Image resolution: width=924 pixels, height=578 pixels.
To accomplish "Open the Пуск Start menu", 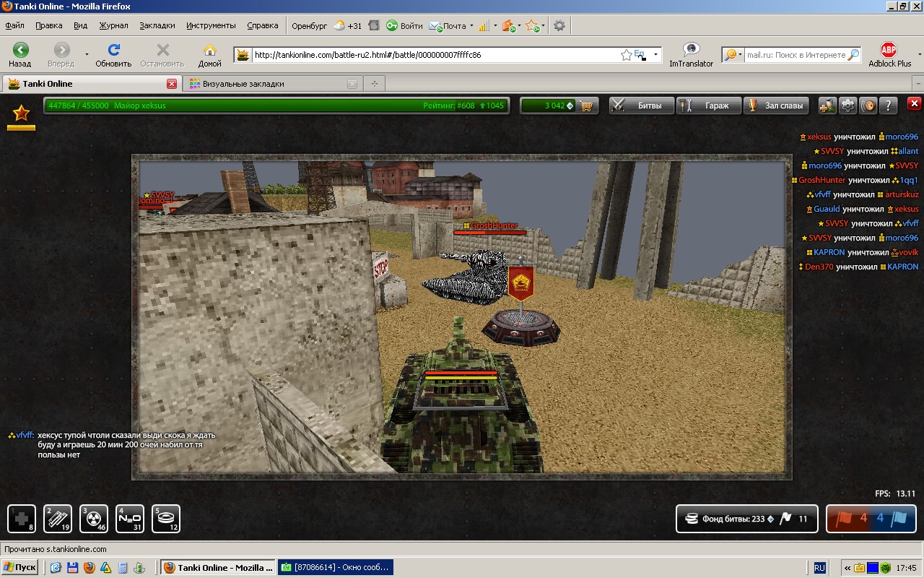I will click(x=19, y=567).
